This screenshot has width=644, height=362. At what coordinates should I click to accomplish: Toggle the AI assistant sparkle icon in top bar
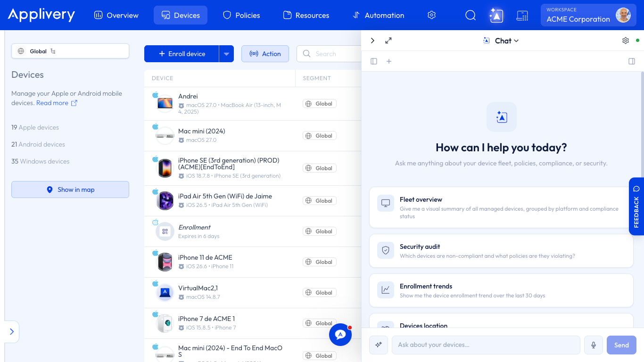click(496, 15)
